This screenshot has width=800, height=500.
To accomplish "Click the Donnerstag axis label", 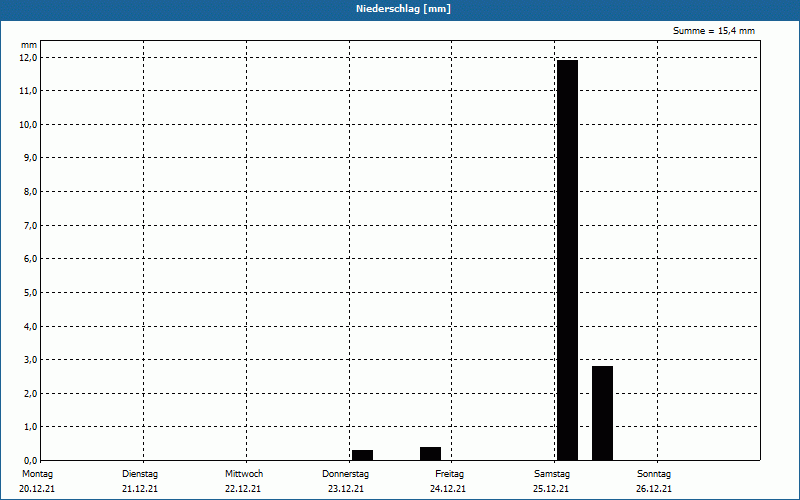I will click(x=345, y=474).
